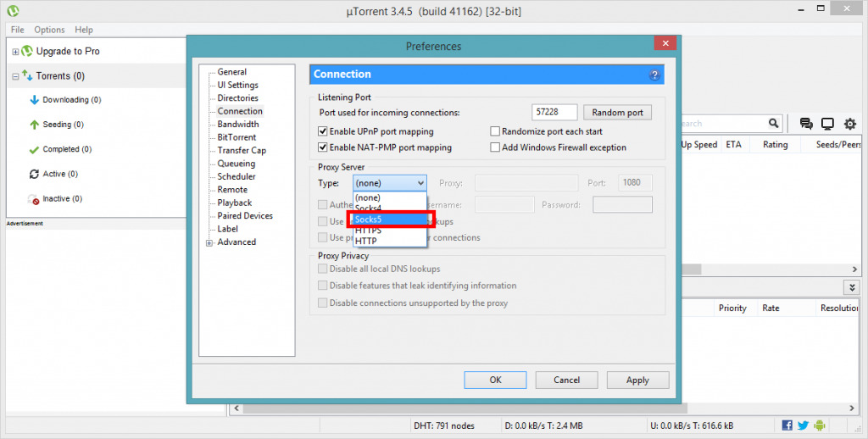Toggle the Authentication checkbox
The image size is (868, 439).
pyautogui.click(x=323, y=205)
